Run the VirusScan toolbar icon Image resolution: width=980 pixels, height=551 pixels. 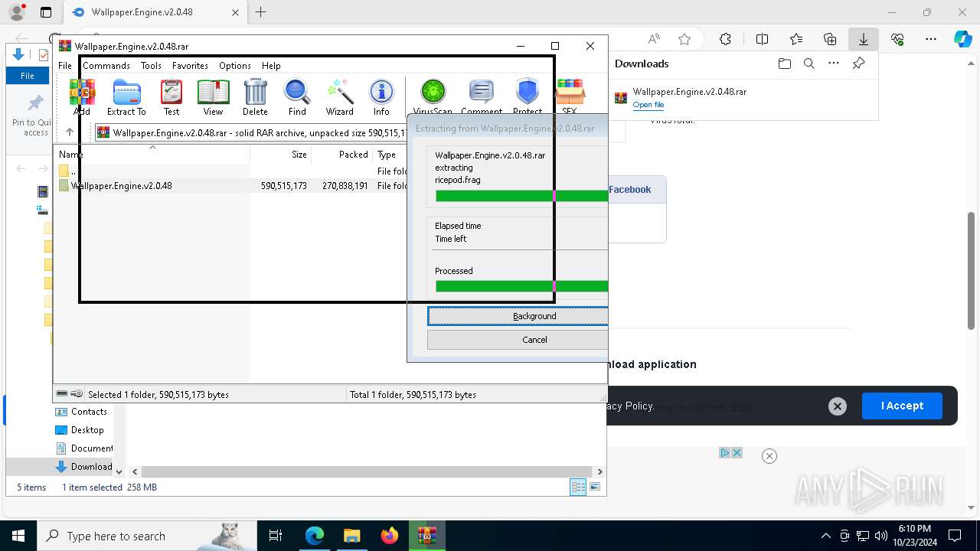tap(433, 97)
